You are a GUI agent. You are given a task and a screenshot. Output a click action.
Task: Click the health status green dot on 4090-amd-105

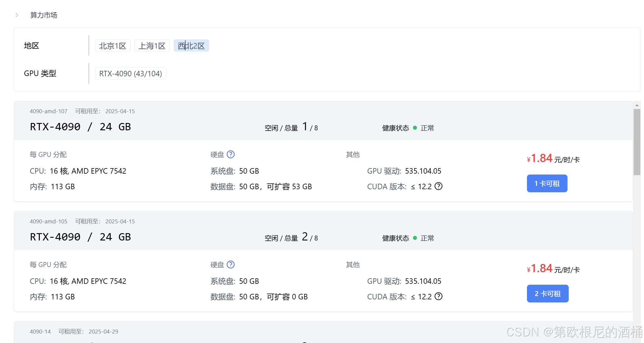[415, 238]
